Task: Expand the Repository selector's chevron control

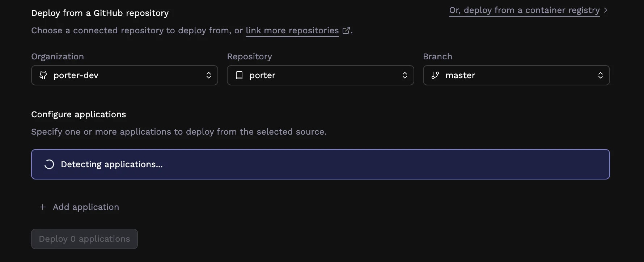Action: [x=404, y=75]
